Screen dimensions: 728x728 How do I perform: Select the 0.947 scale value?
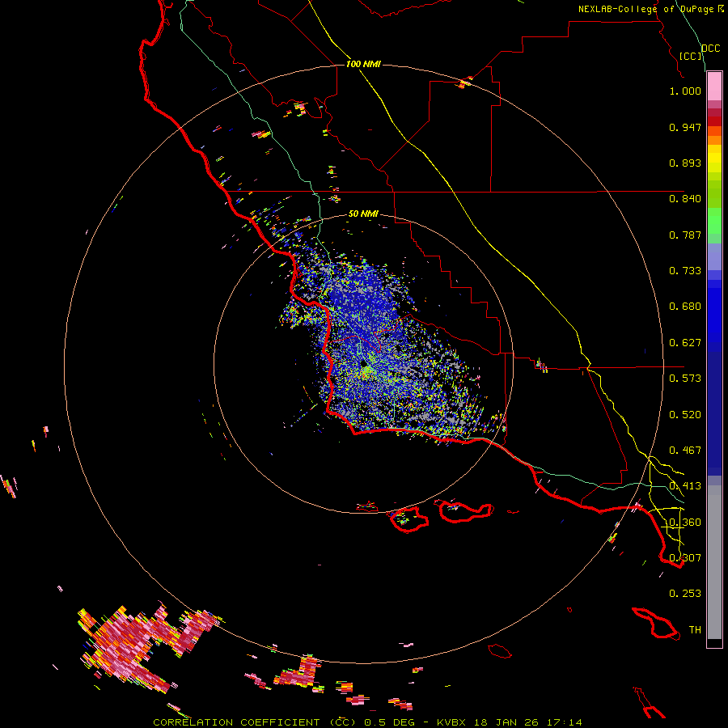(x=685, y=127)
